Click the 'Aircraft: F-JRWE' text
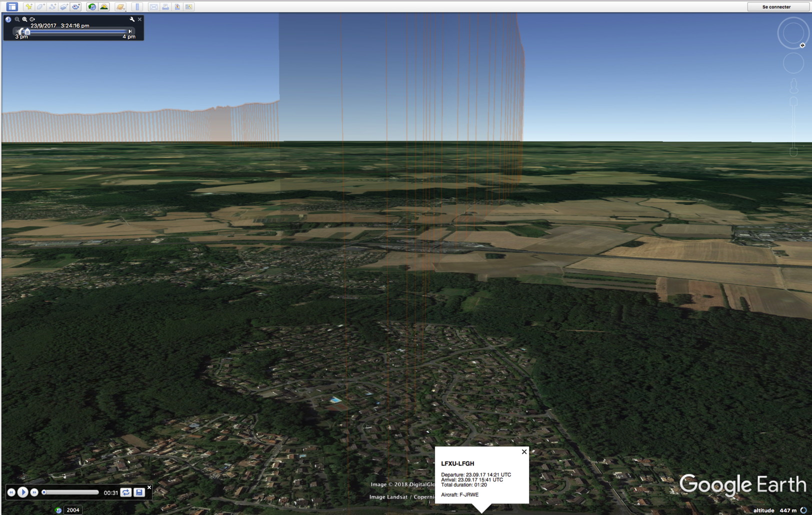Image resolution: width=812 pixels, height=515 pixels. [x=459, y=494]
